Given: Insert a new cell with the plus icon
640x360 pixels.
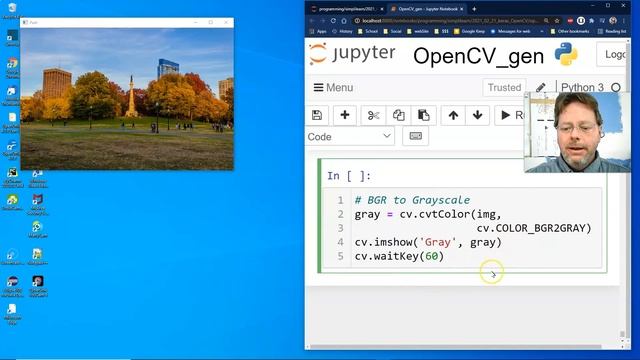Looking at the screenshot, I should 344,115.
